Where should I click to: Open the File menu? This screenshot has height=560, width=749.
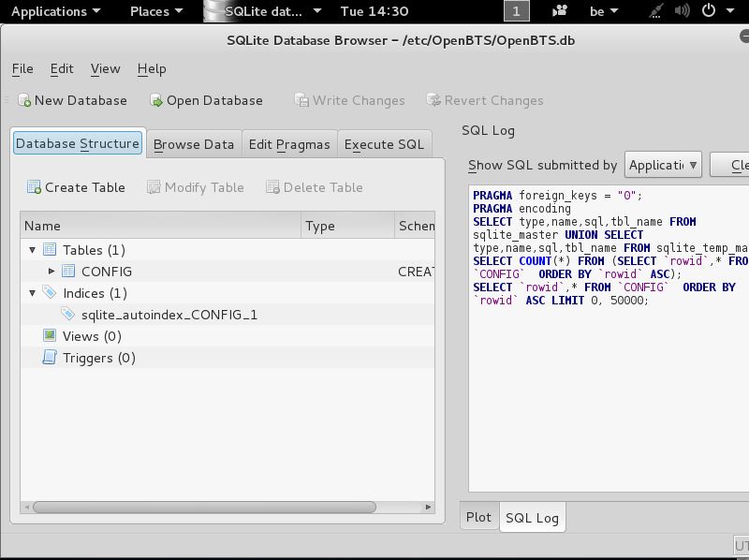coord(22,69)
